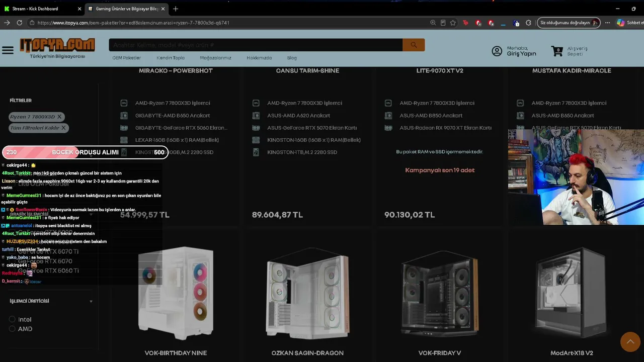644x362 pixels.
Task: Click the SSD icon beside KINGSTON-1TB M.2 2280
Action: [256, 152]
